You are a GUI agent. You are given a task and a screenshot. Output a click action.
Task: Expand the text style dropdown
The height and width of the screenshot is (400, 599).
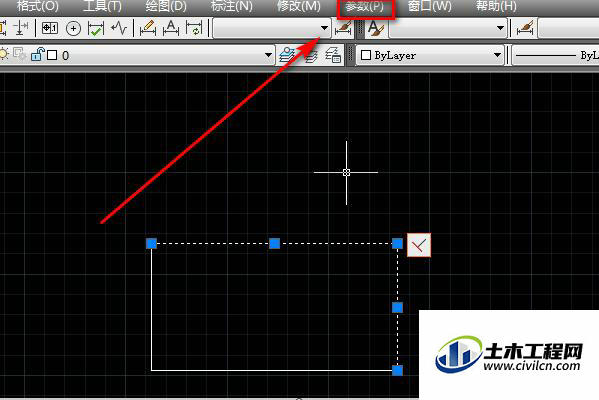500,28
